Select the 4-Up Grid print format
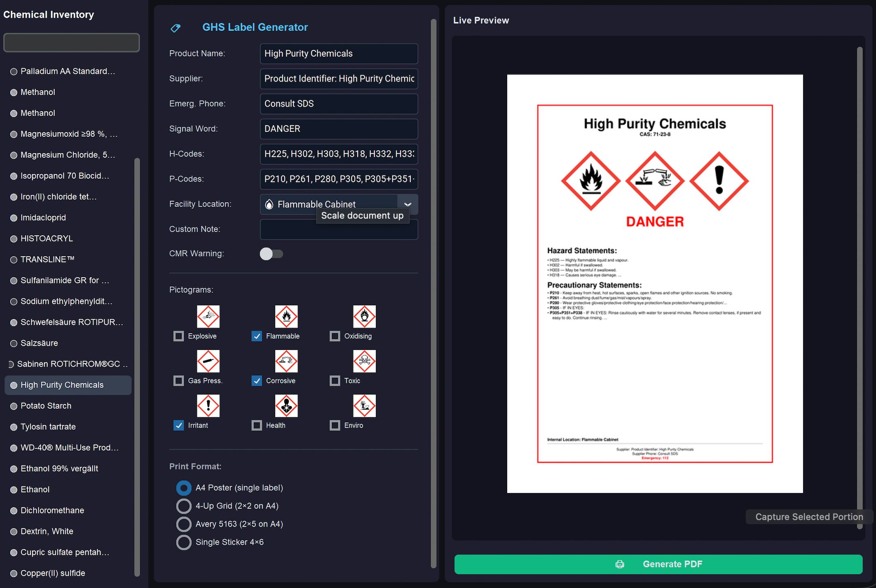876x588 pixels. coord(184,506)
